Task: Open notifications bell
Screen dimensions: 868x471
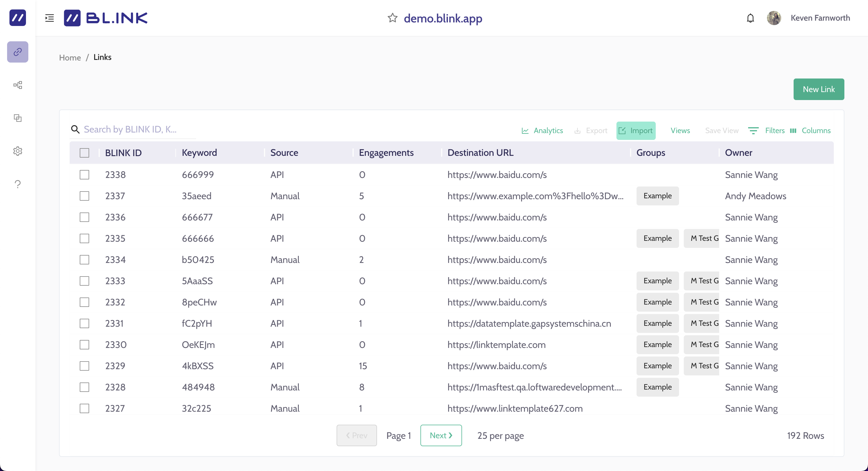Action: pos(750,18)
